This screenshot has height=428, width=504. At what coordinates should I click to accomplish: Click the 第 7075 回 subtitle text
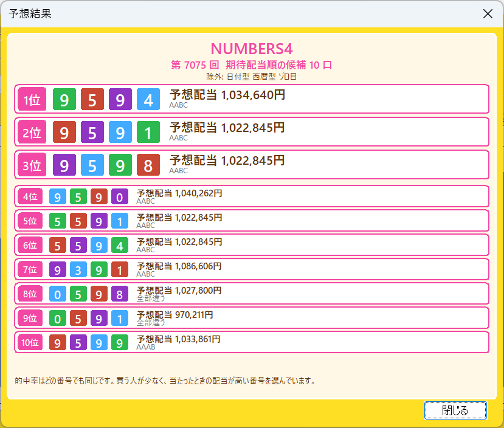[x=195, y=65]
